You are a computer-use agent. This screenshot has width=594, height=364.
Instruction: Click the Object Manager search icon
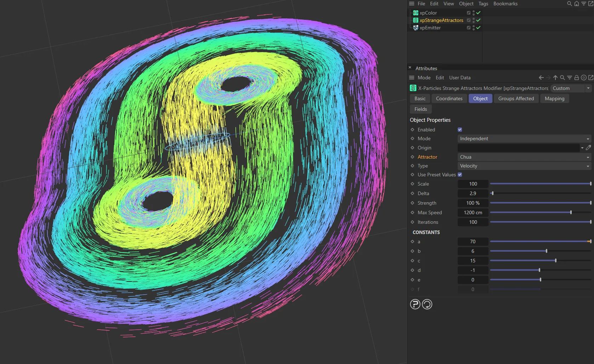[569, 4]
